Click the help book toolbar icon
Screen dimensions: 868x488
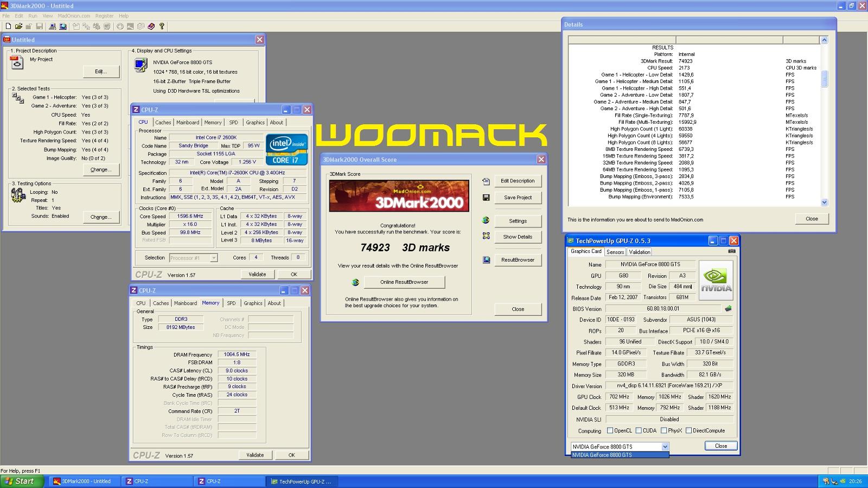coord(151,26)
